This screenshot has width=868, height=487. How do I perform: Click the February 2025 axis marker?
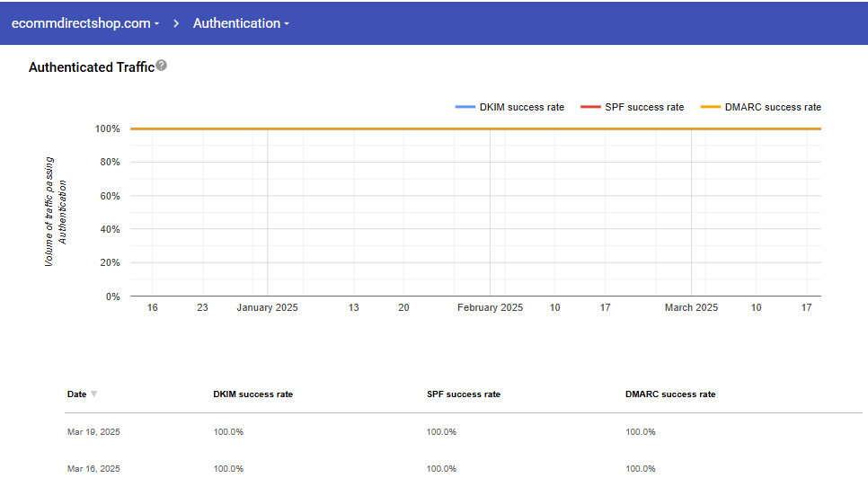tap(490, 307)
